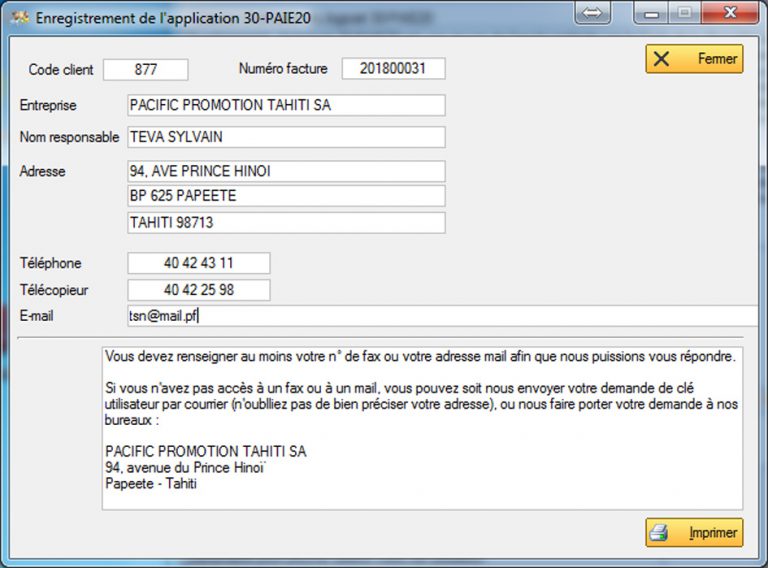The image size is (768, 568).
Task: Close the window with the red X
Action: tap(730, 12)
